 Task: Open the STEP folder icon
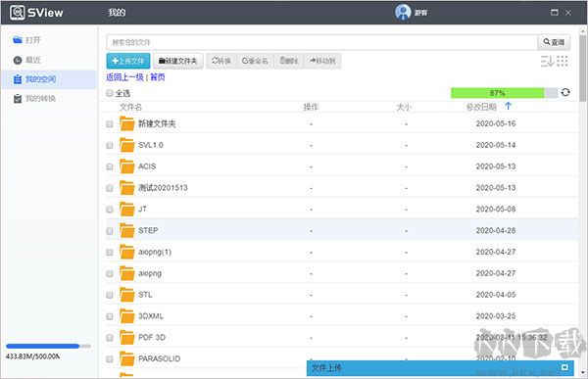pos(126,230)
